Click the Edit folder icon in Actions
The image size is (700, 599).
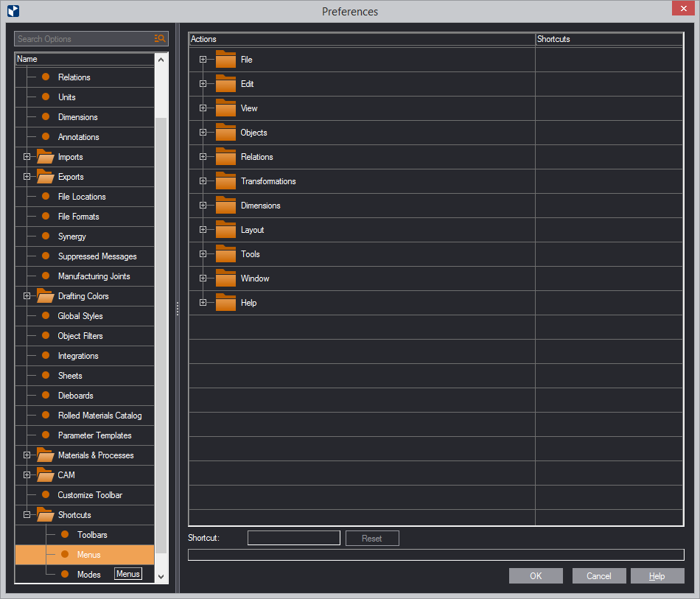225,83
